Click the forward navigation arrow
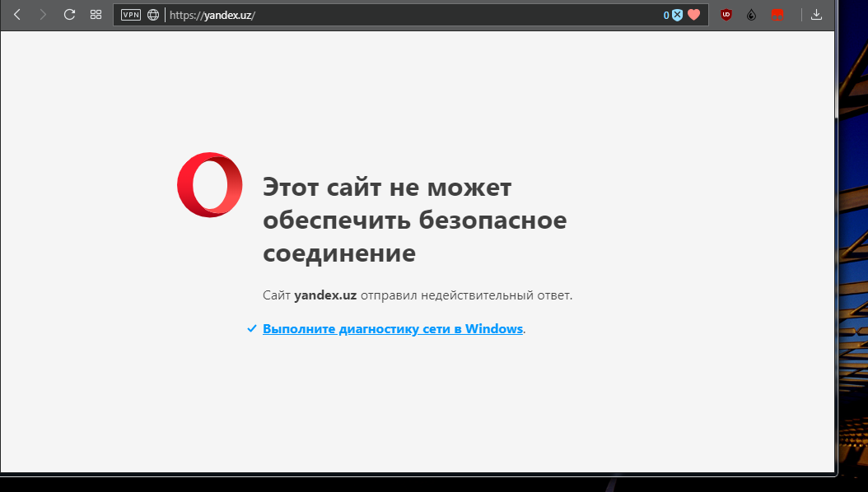The image size is (868, 492). (43, 14)
